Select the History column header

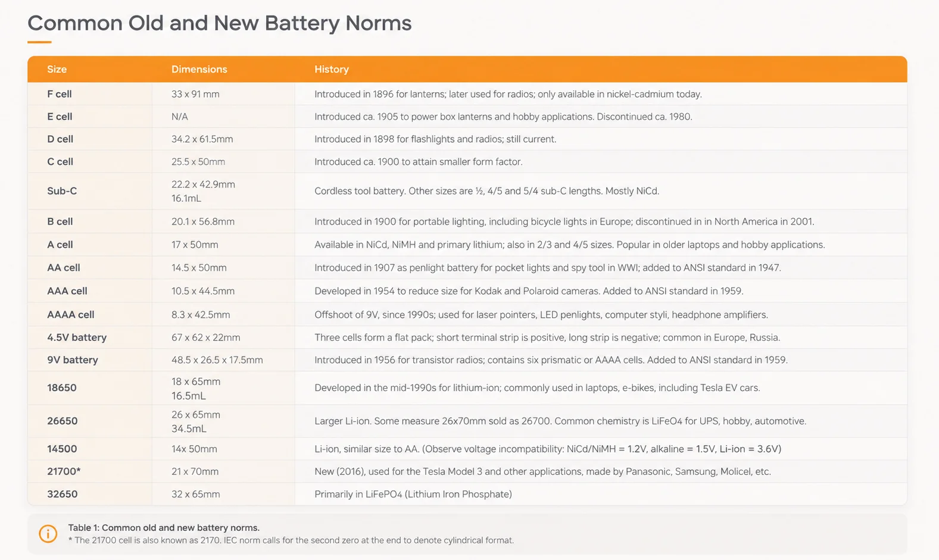pos(332,70)
